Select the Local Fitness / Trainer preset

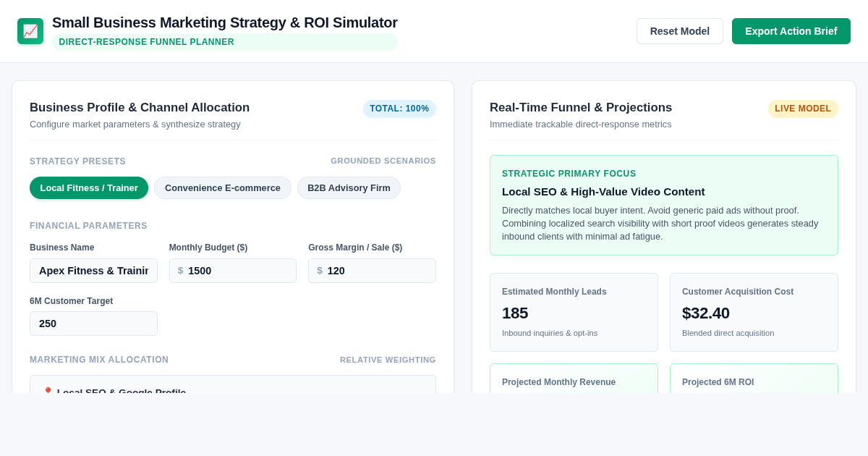tap(89, 188)
